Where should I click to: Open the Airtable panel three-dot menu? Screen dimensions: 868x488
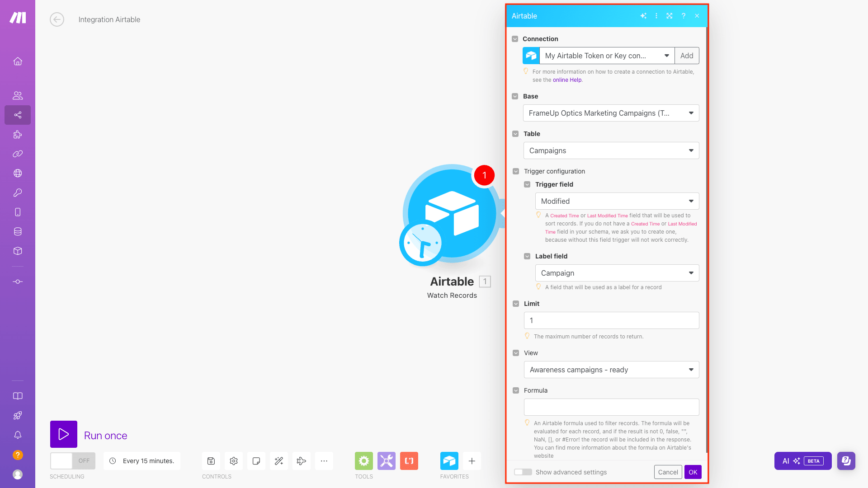[656, 16]
